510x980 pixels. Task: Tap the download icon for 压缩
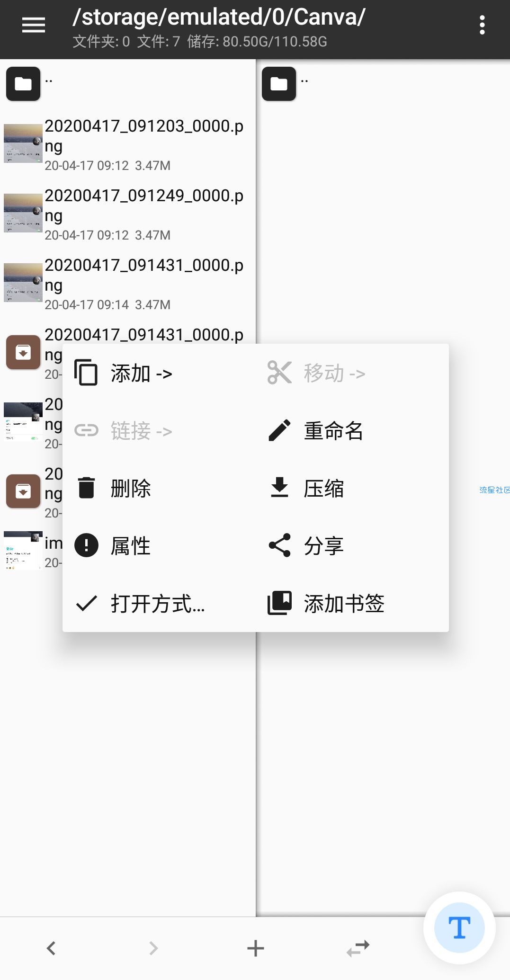point(279,488)
